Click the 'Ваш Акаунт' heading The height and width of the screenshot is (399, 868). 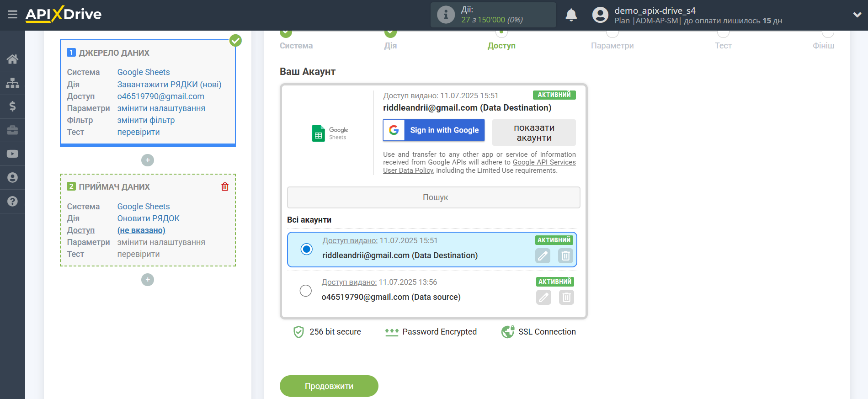tap(308, 72)
